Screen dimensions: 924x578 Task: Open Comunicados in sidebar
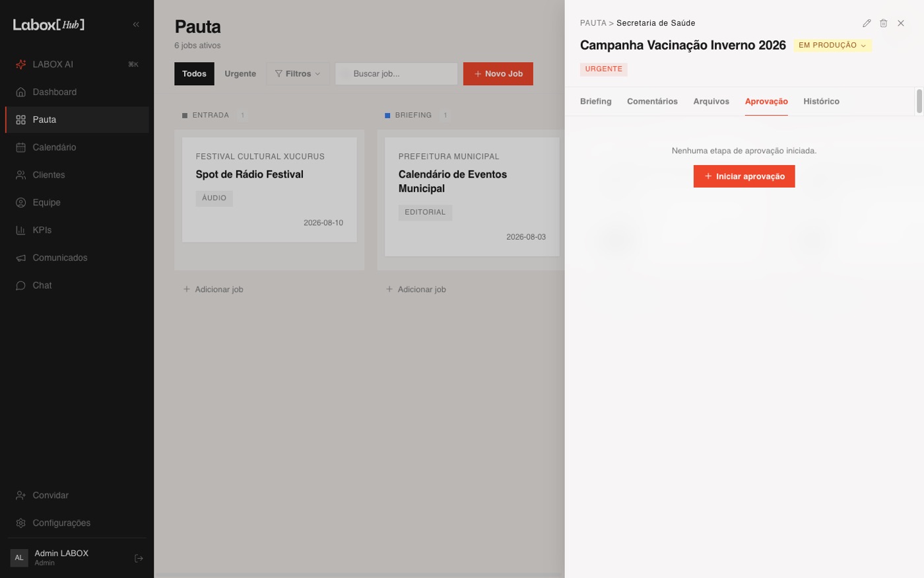point(77,258)
